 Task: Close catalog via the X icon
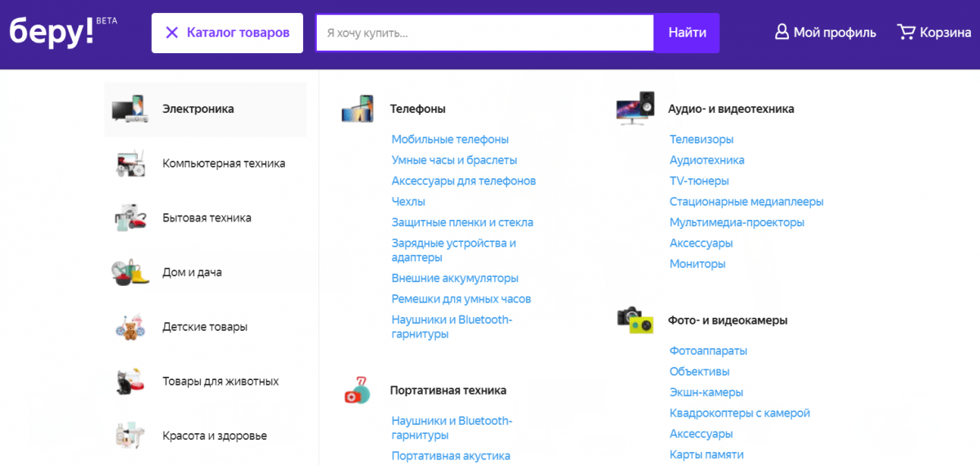(x=171, y=33)
